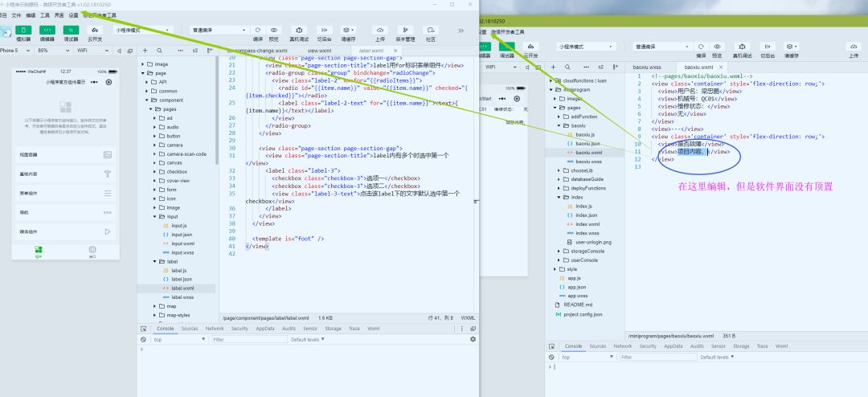
Task: Open the 界面 menu in left window
Action: pos(59,15)
